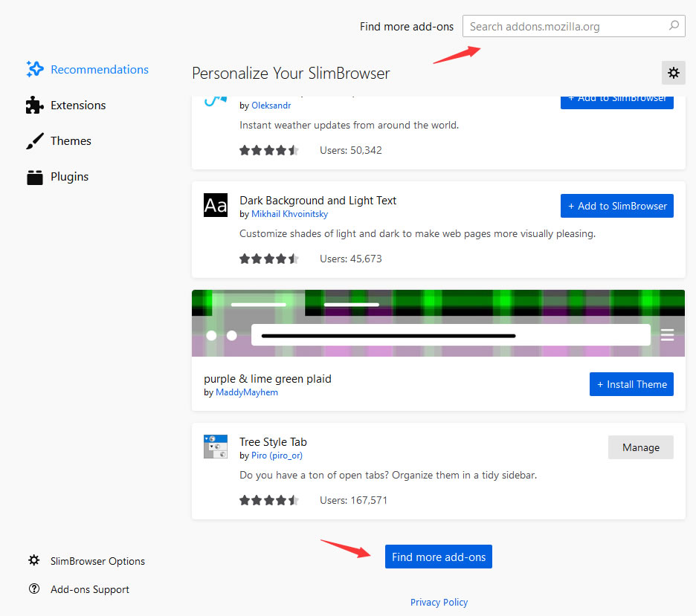Add the weather extension to SlimBrowser
Viewport: 696px width, 616px height.
pyautogui.click(x=617, y=103)
